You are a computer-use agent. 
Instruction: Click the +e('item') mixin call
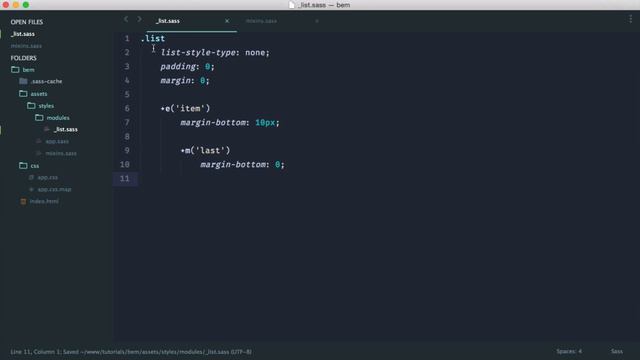tap(185, 109)
